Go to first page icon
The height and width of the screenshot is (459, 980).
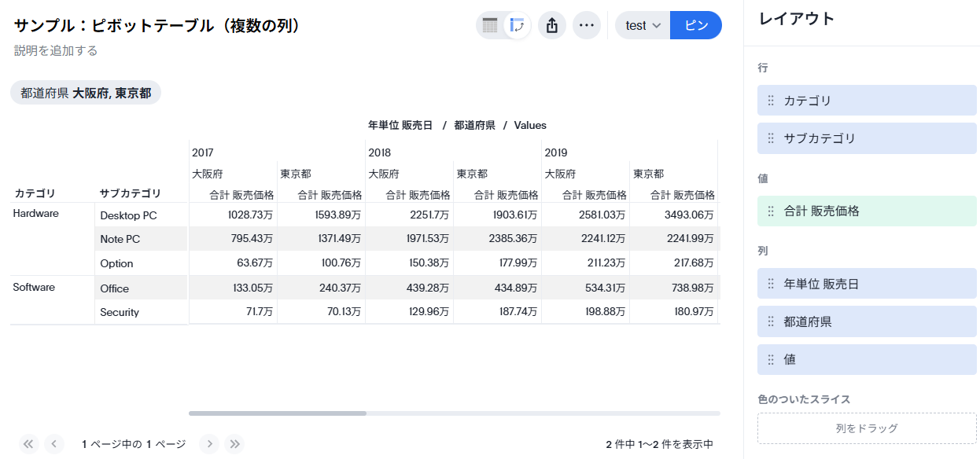[29, 444]
